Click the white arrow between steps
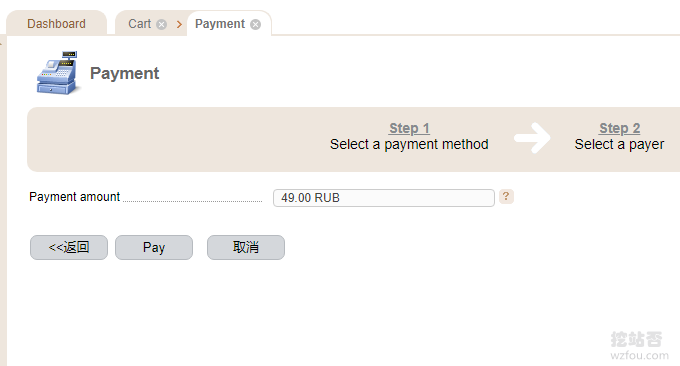Image resolution: width=680 pixels, height=366 pixels. click(x=532, y=138)
